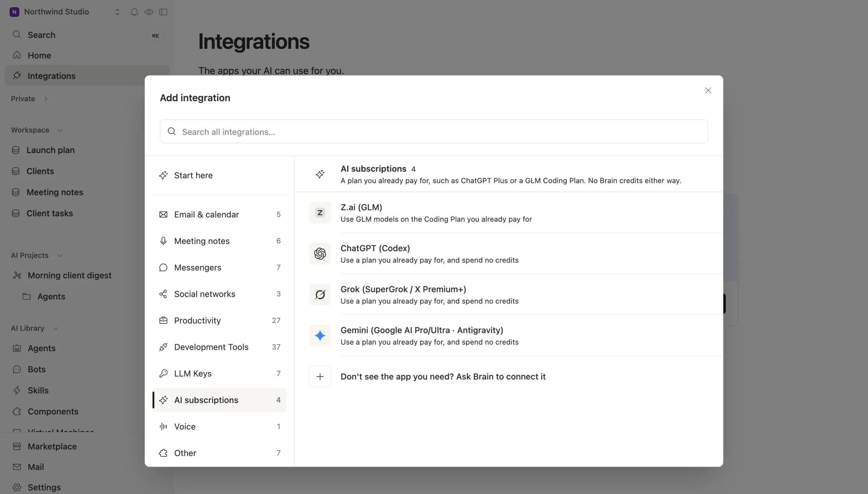Click the ChatGPT (Codex) logo icon
The width and height of the screenshot is (868, 494).
click(x=320, y=254)
